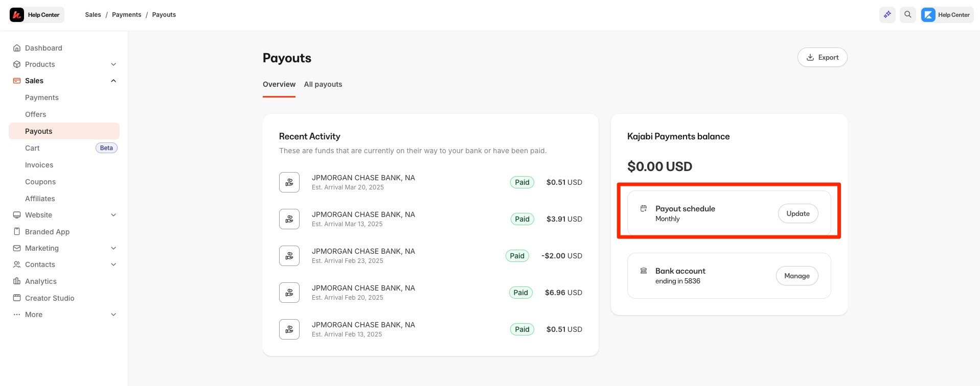Click the Paid badge for $0.51 Mar 20 payout

[x=522, y=182]
